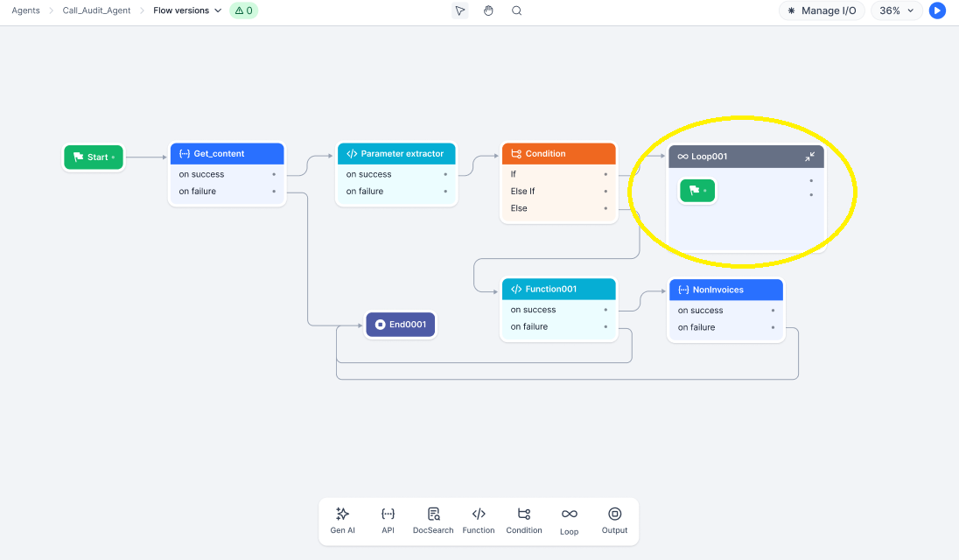Image resolution: width=959 pixels, height=560 pixels.
Task: Add an API node from the palette
Action: point(388,514)
